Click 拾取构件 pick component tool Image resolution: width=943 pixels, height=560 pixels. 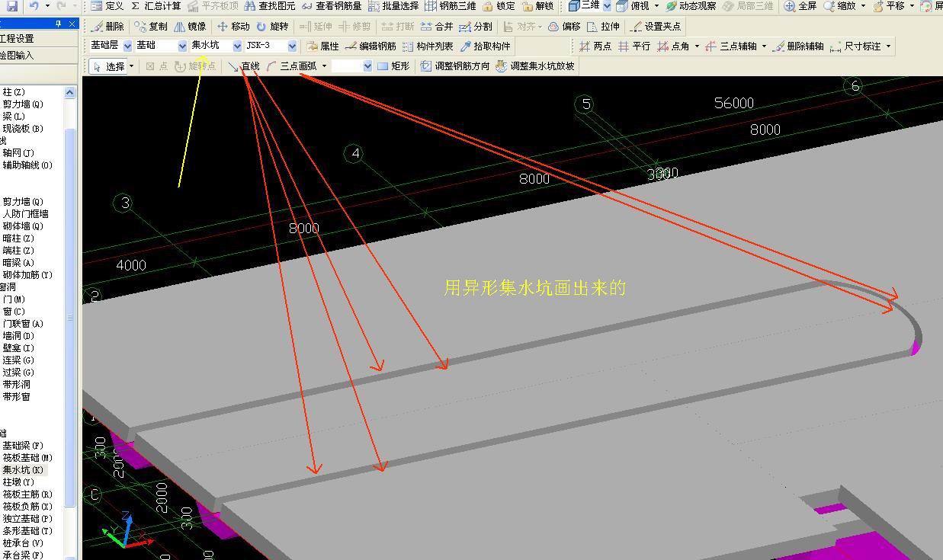click(484, 46)
